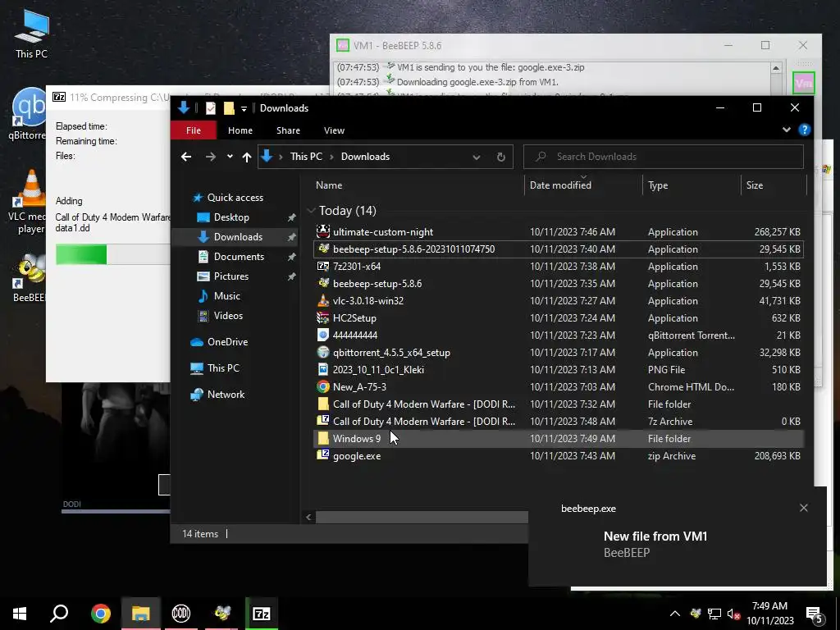This screenshot has width=840, height=630.
Task: Click the VM1 avatar in BeeBEEP window
Action: point(803,83)
